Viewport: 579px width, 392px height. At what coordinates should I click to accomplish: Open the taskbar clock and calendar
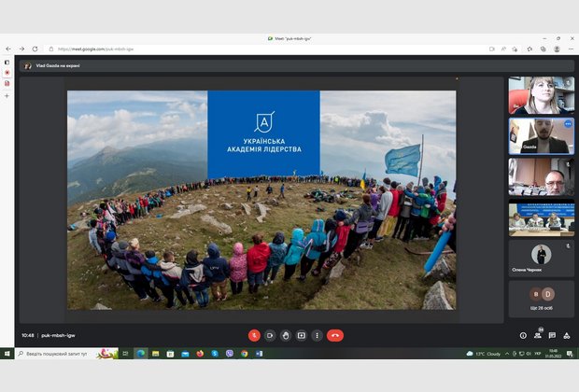pyautogui.click(x=553, y=354)
